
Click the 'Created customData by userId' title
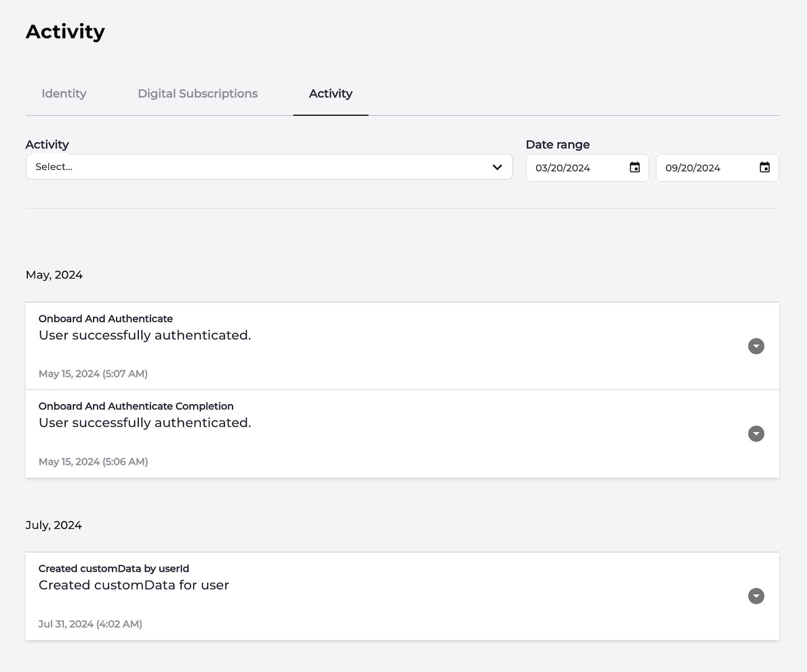(x=114, y=568)
